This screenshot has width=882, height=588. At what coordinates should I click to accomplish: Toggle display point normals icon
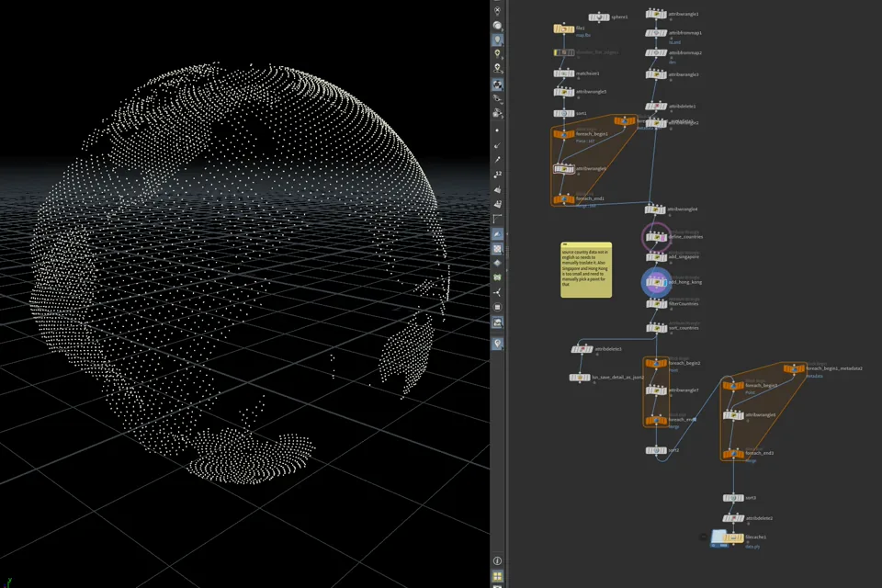[497, 145]
